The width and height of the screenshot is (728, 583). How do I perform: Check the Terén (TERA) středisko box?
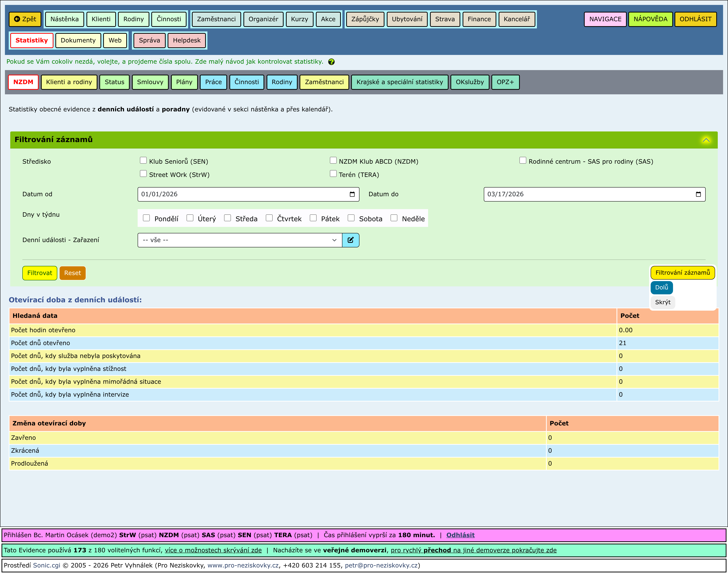point(333,173)
